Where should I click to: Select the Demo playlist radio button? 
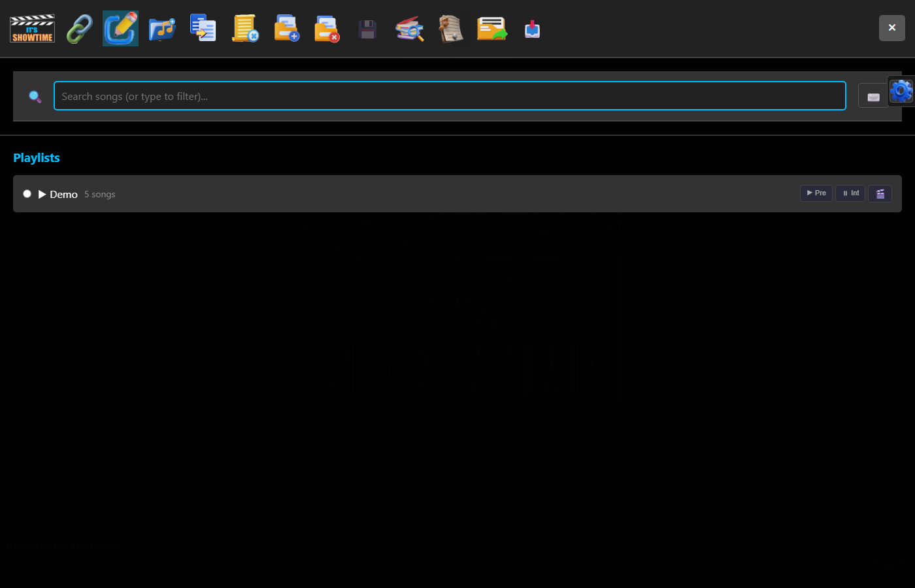coord(27,193)
